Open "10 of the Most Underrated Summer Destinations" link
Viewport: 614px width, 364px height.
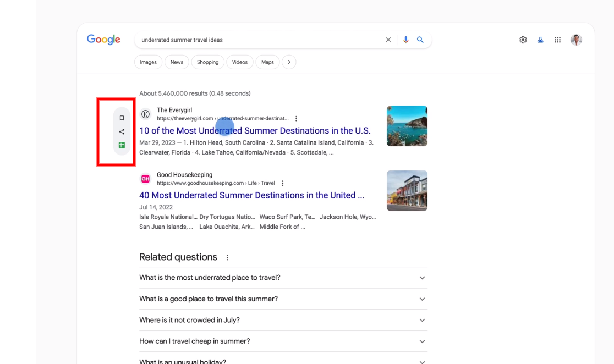click(255, 131)
